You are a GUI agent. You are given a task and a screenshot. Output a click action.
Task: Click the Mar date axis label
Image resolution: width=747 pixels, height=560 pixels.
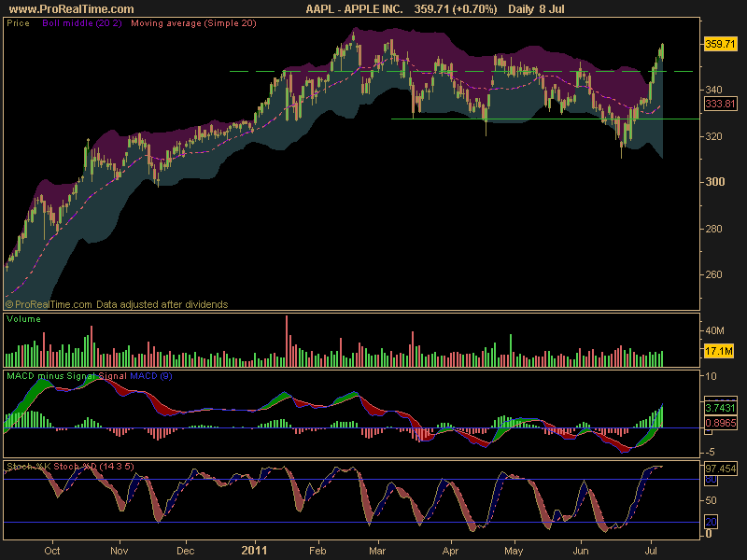coord(377,551)
